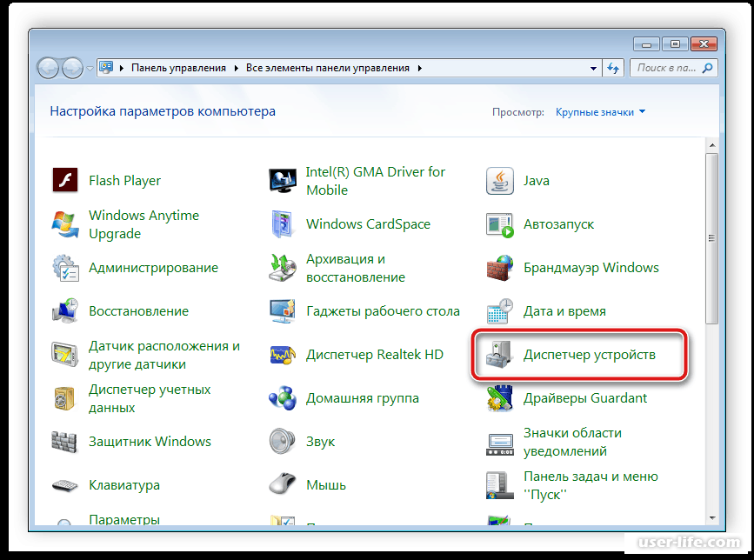Click the Панель задач и меню Пуск icon
Viewport: 754px width, 560px height.
498,485
